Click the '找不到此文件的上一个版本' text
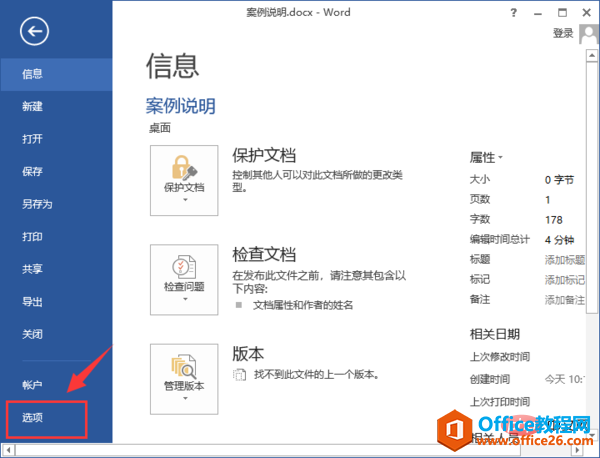Viewport: 600px width, 458px height. tap(317, 374)
